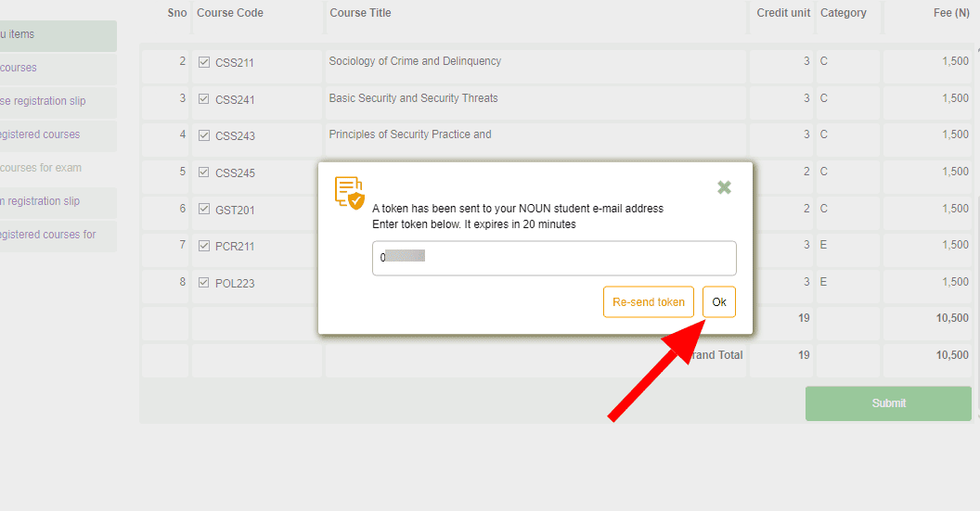Click the Credit unit column header

[x=783, y=12]
